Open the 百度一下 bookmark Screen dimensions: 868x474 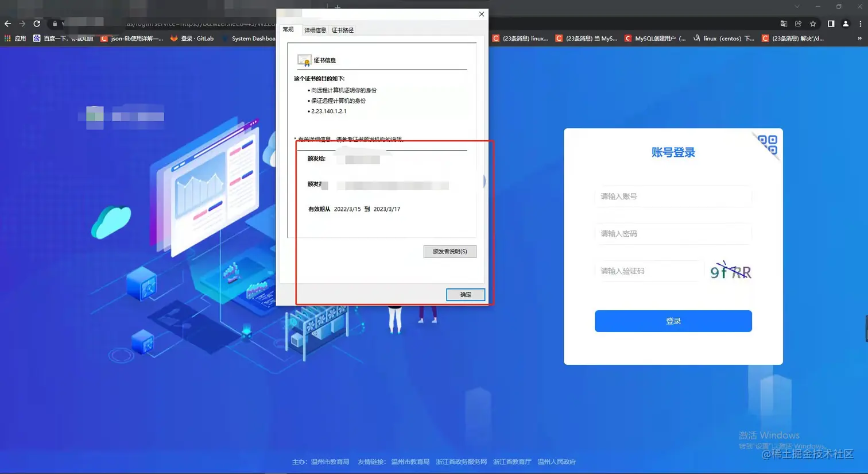point(63,38)
